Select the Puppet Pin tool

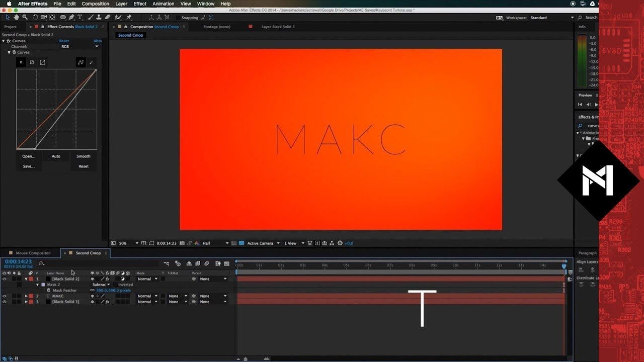[x=129, y=17]
